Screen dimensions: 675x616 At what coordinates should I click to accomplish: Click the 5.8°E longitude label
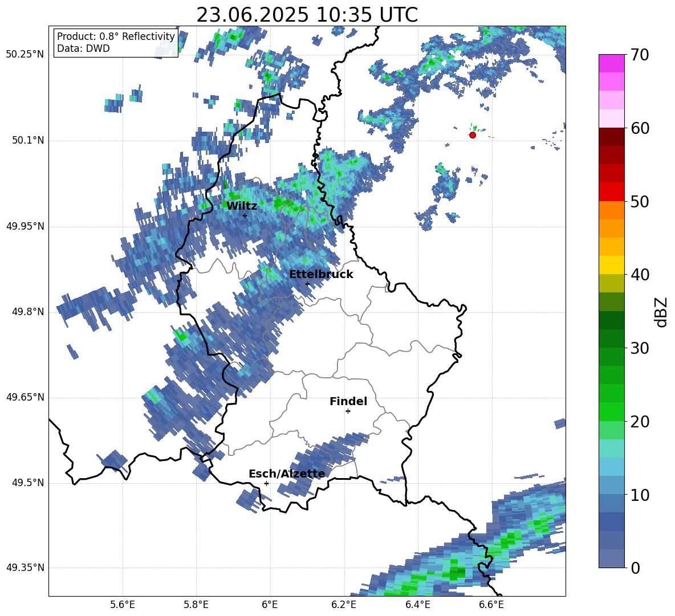[x=196, y=605]
